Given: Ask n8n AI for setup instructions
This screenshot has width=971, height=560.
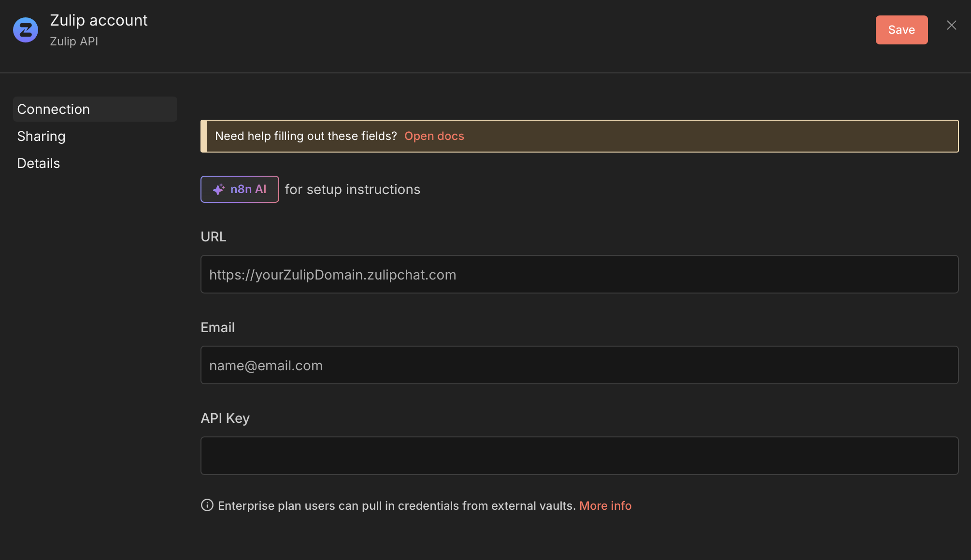Looking at the screenshot, I should click(x=240, y=189).
